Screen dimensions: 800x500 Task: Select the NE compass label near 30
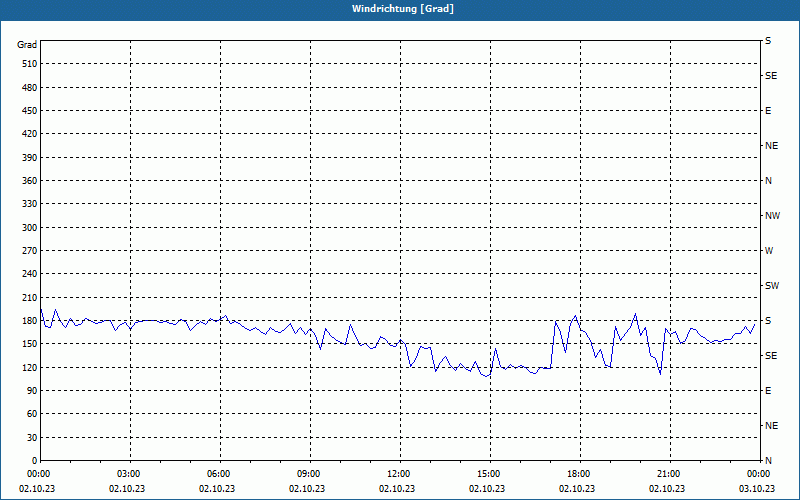[771, 426]
